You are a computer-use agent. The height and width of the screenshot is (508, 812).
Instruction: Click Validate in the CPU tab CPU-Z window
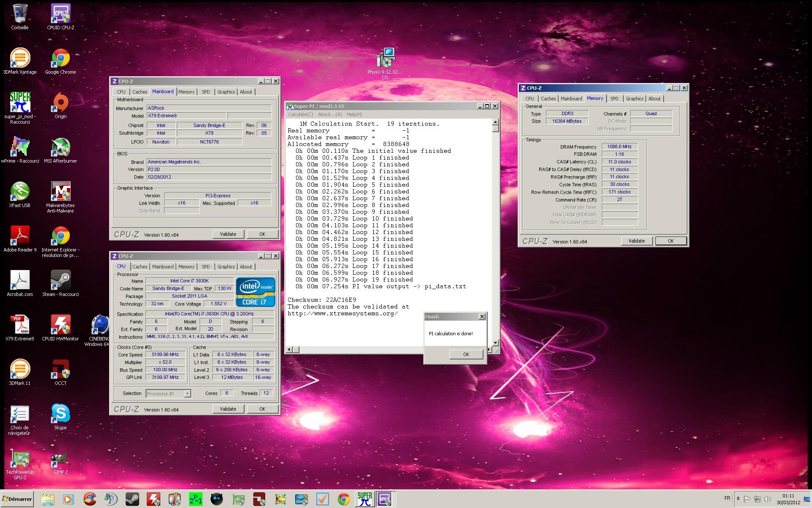pyautogui.click(x=228, y=409)
